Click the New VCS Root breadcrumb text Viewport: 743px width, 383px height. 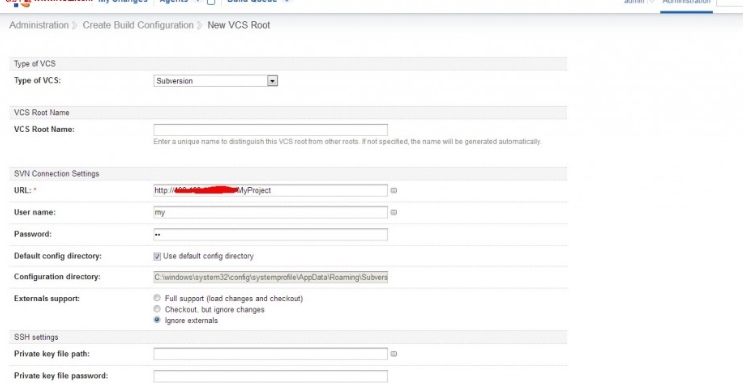[x=239, y=25]
